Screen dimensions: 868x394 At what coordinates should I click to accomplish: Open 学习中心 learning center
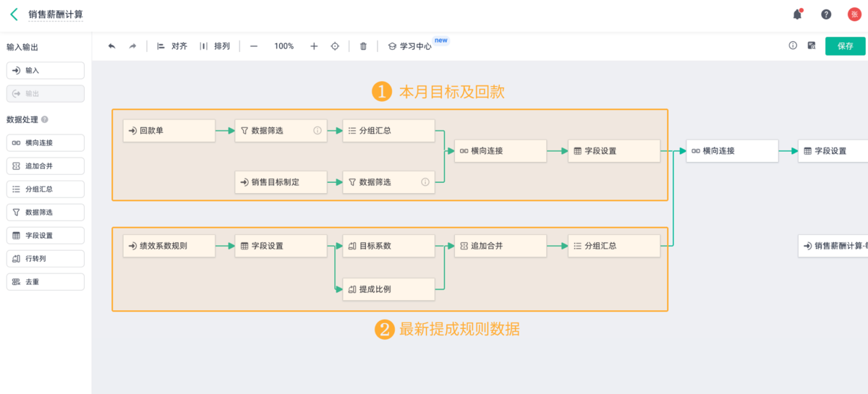tap(410, 46)
